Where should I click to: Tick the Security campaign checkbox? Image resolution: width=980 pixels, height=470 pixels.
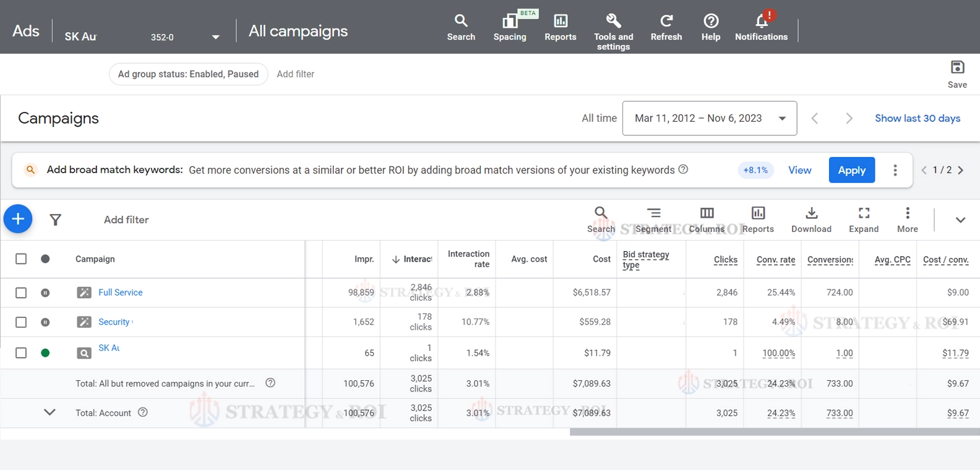[21, 322]
